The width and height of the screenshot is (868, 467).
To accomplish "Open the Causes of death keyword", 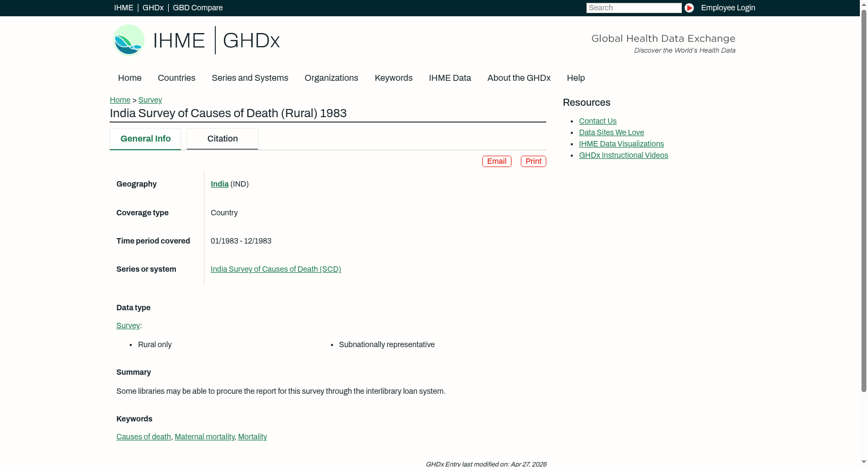I will click(x=144, y=437).
